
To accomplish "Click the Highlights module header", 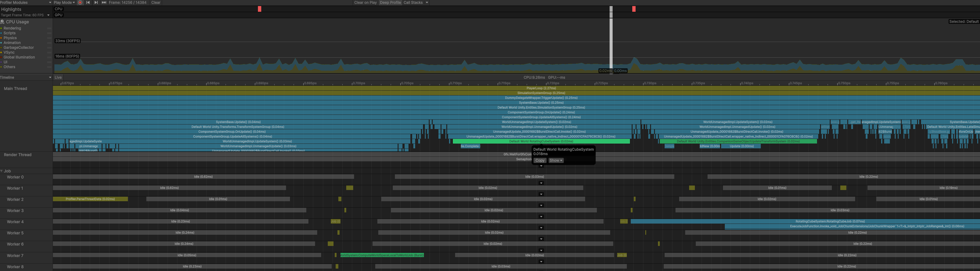I will 11,9.
